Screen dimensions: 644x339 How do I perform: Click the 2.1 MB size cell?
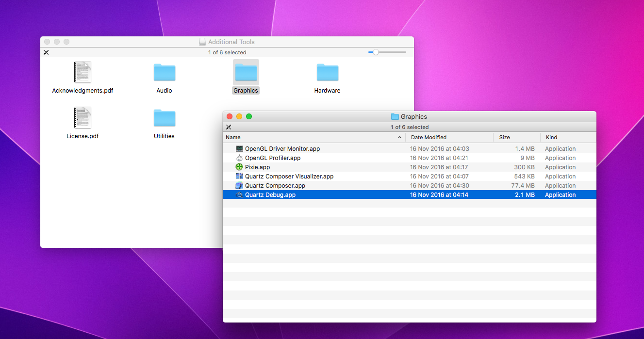[x=525, y=195]
